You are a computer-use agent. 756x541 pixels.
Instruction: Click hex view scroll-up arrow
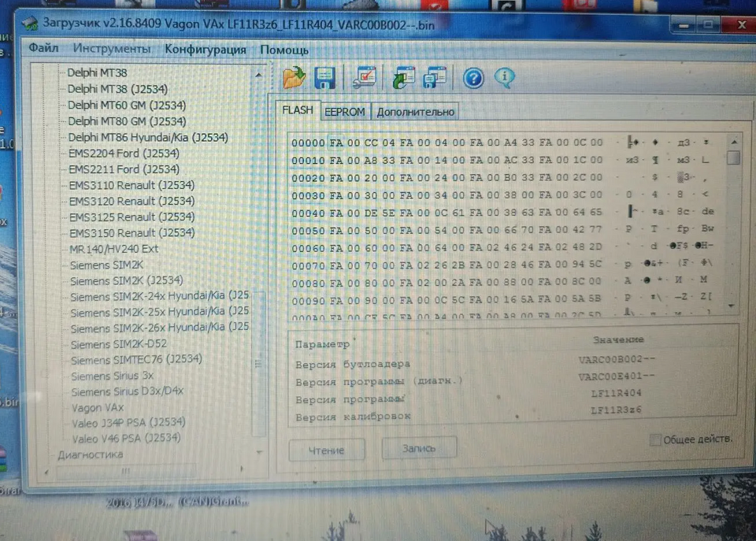tap(734, 143)
